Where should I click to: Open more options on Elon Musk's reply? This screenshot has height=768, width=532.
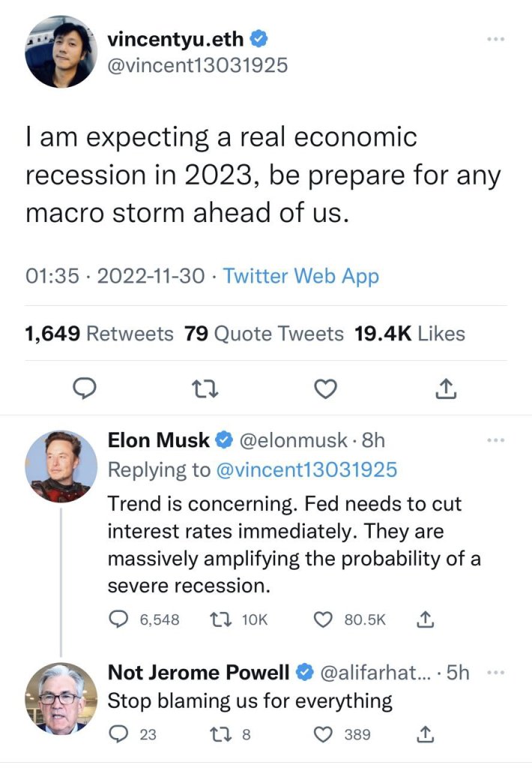tap(496, 440)
